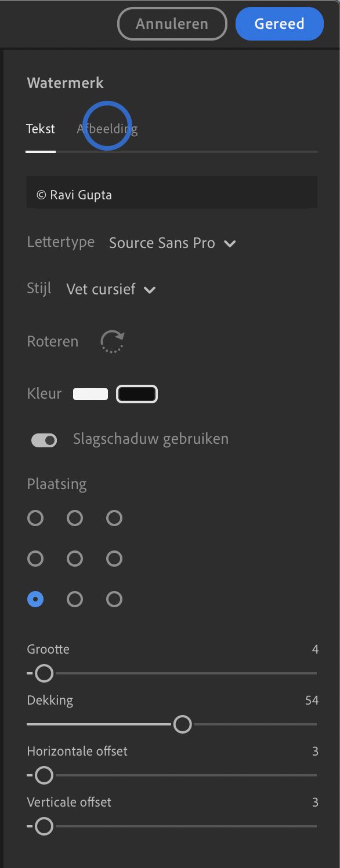Open the Lettertype dropdown showing Source Sans Pro

(x=172, y=243)
